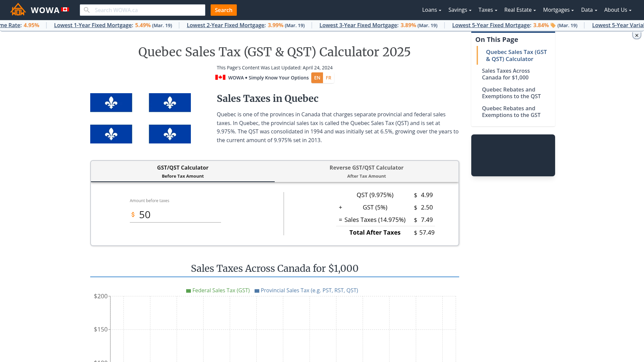Open the About Us menu

click(617, 10)
